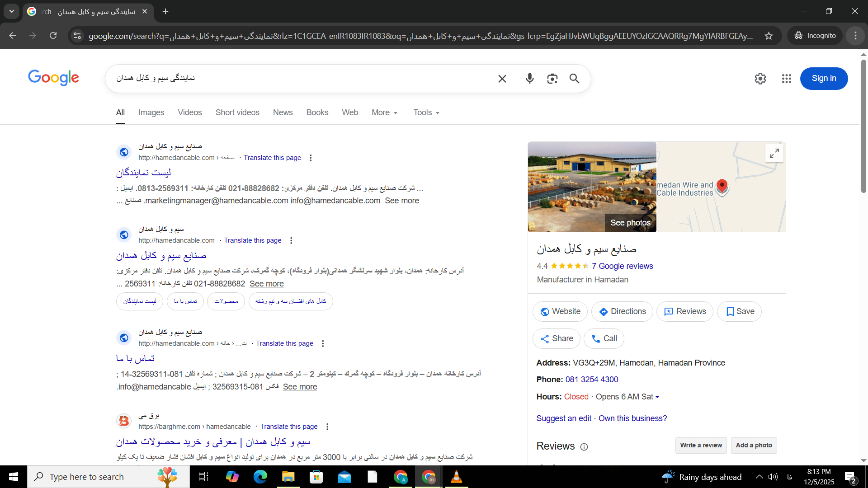
Task: Open the Google apps grid
Action: click(x=786, y=78)
